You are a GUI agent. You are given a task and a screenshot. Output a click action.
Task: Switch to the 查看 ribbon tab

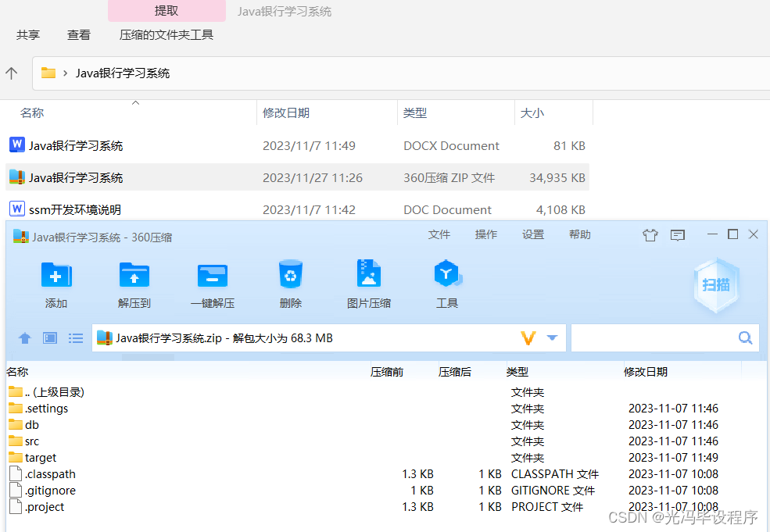point(78,34)
